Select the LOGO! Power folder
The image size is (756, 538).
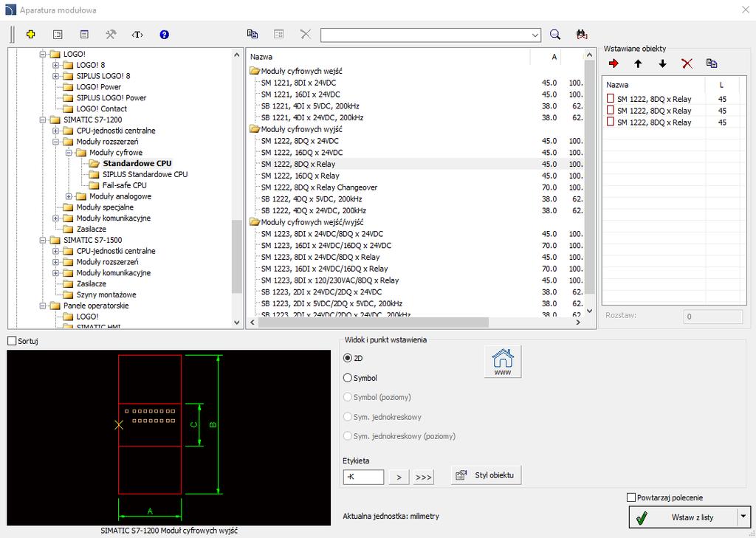(98, 87)
